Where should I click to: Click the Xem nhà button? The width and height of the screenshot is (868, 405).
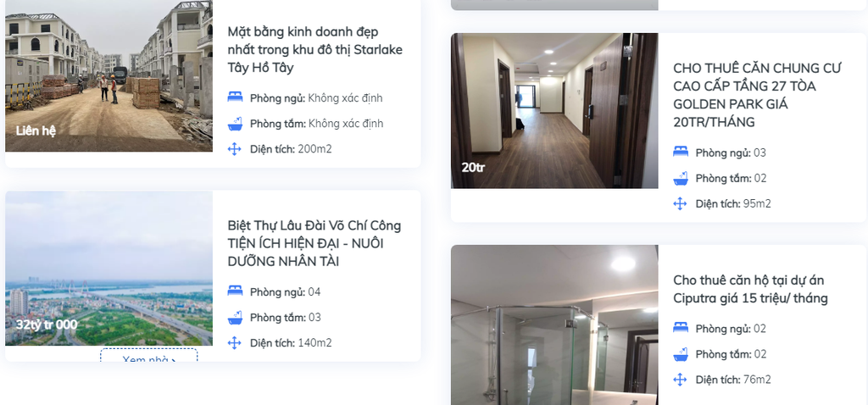pos(149,355)
